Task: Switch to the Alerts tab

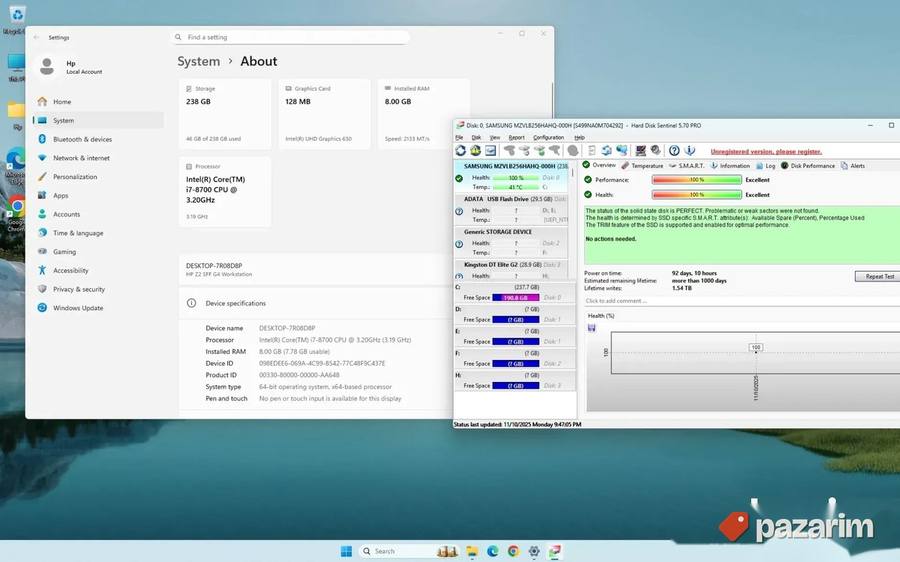Action: click(853, 166)
